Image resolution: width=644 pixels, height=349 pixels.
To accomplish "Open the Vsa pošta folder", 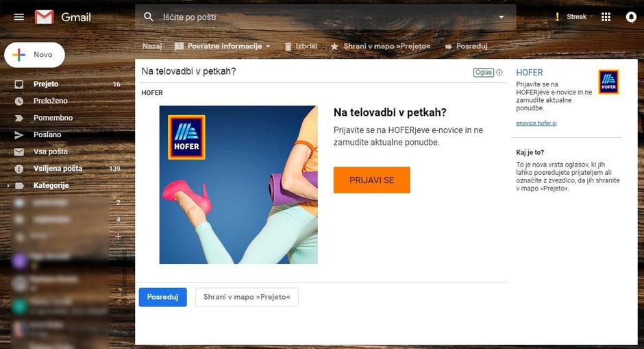I will tap(51, 152).
